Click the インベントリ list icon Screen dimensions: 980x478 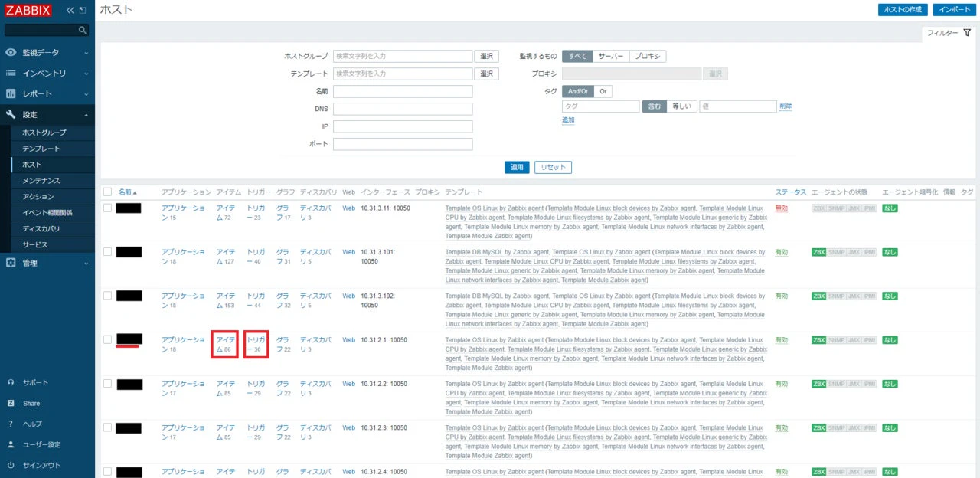[11, 74]
